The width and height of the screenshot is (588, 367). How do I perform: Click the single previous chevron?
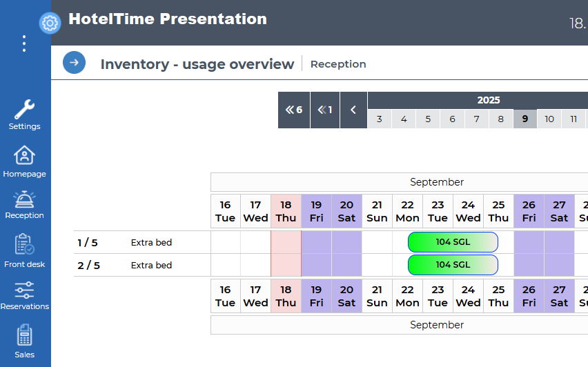(353, 110)
